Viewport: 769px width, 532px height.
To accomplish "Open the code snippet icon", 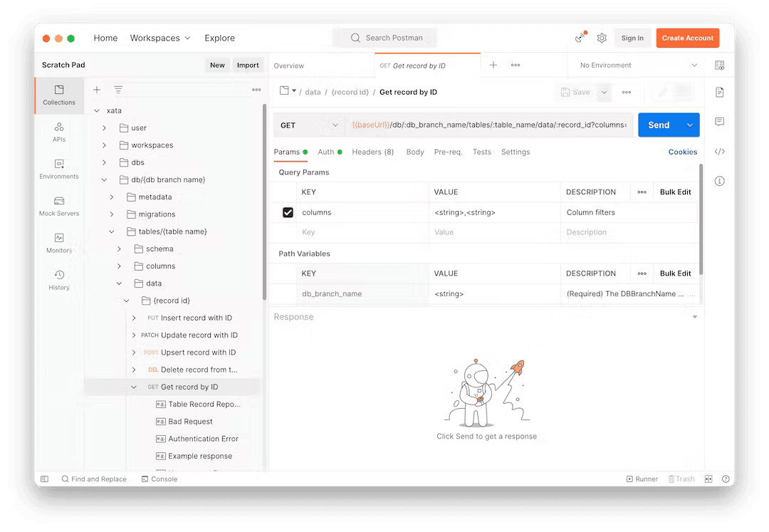I will [719, 152].
